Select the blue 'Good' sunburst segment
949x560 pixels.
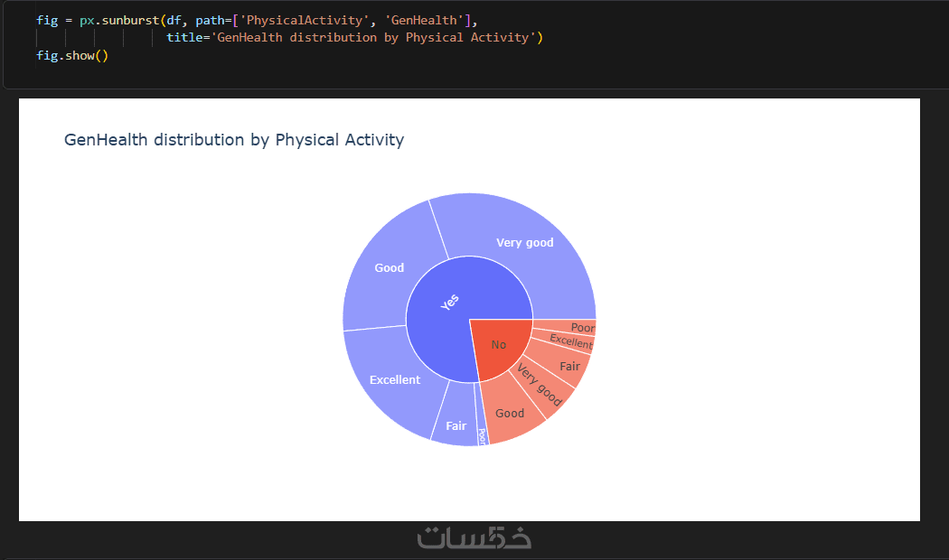click(390, 268)
